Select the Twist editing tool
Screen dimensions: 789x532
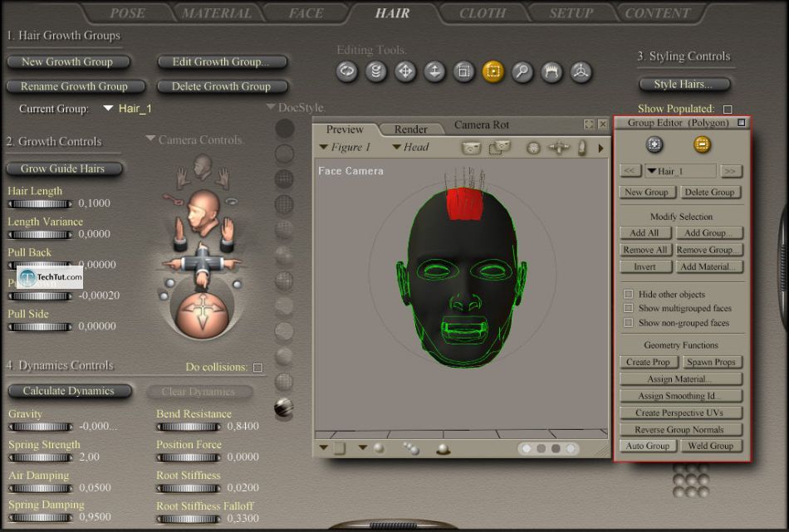point(376,72)
